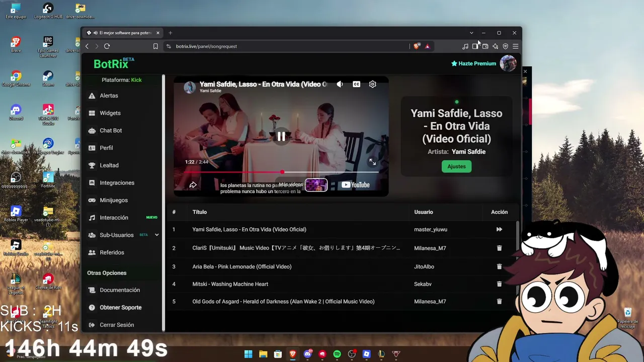Viewport: 644px width, 362px height.
Task: Click the green Ajustes button
Action: click(456, 166)
